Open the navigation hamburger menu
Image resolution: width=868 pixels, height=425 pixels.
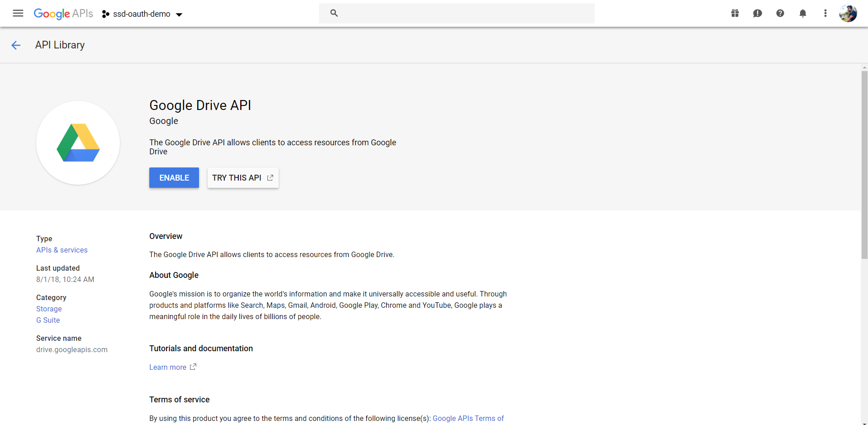(18, 14)
